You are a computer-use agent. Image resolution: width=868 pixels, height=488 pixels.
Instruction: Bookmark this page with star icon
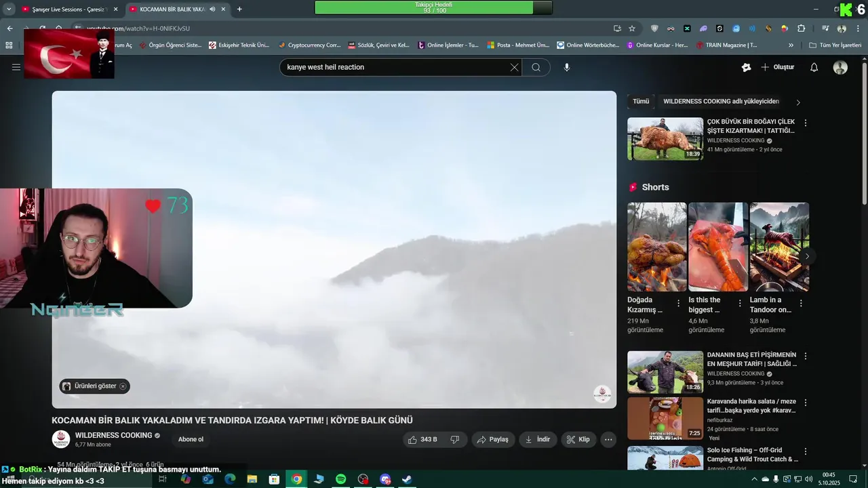[632, 28]
